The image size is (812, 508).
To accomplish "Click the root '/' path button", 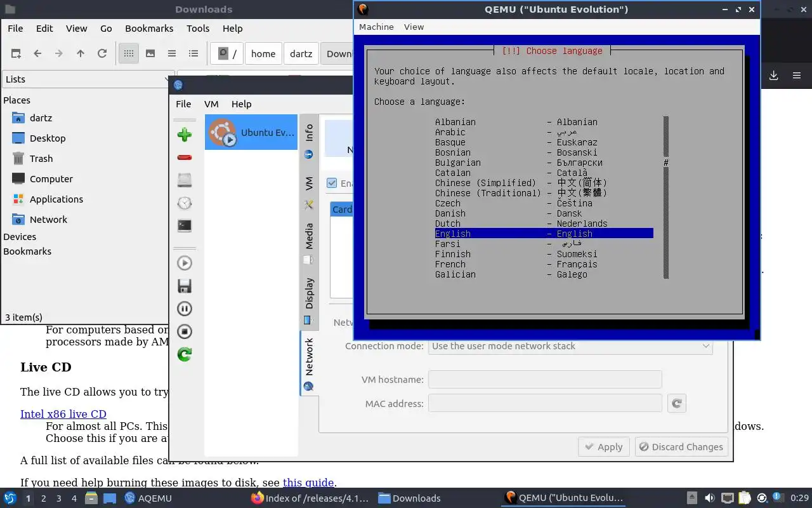I will coord(227,53).
